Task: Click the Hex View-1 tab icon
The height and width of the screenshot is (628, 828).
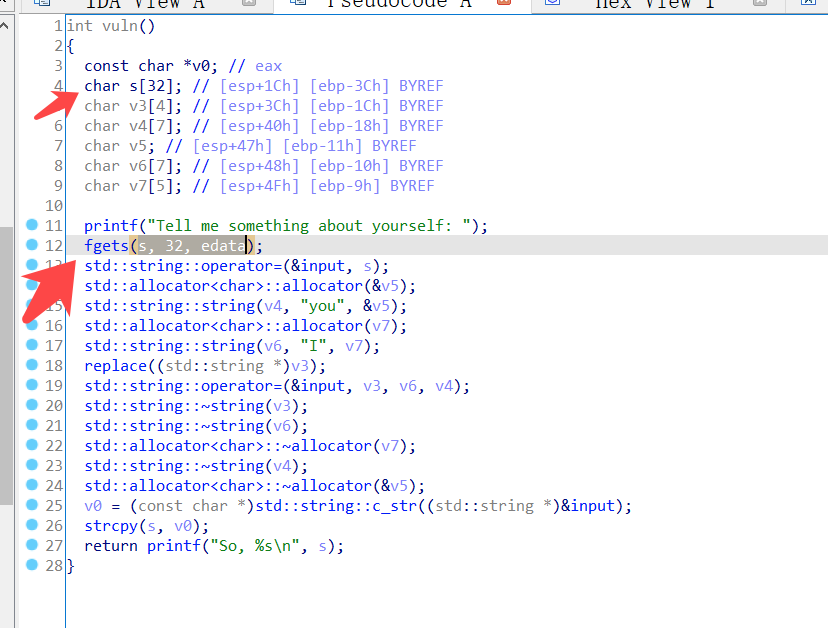Action: click(550, 4)
